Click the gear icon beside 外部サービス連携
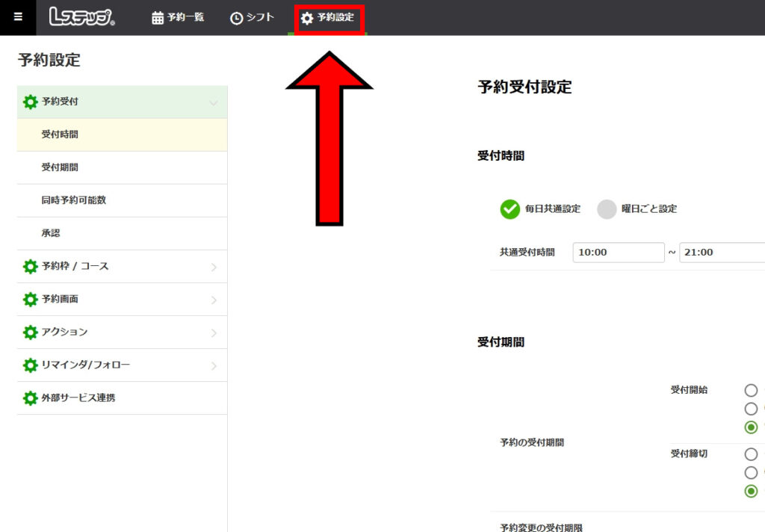Viewport: 765px width, 532px height. (30, 398)
